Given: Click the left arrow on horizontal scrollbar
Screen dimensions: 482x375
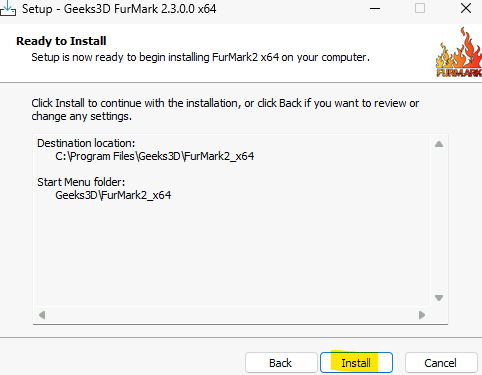Looking at the screenshot, I should tap(42, 315).
